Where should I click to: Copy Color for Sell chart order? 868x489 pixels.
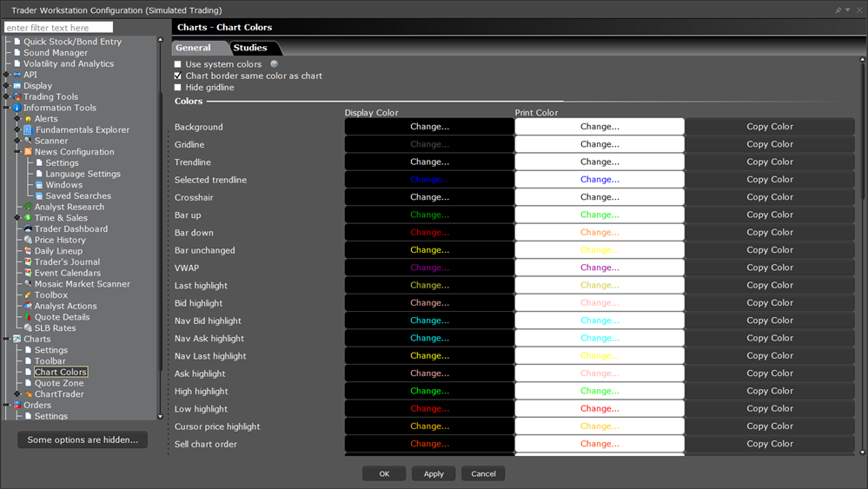click(770, 444)
